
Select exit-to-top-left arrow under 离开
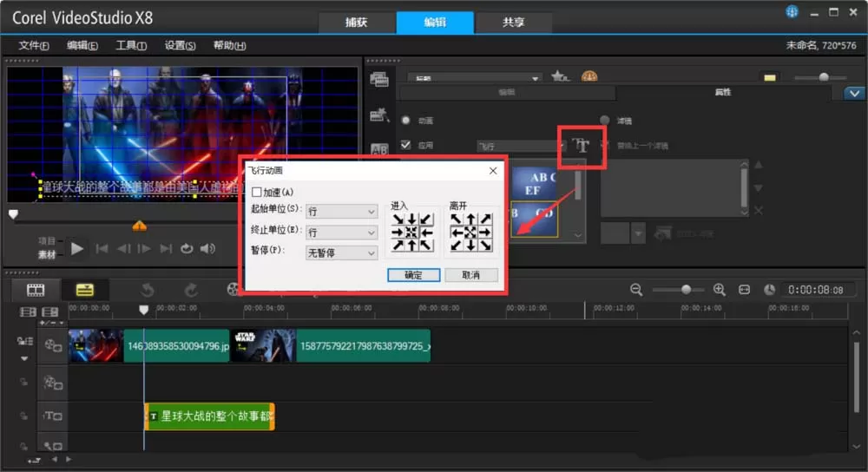point(457,220)
